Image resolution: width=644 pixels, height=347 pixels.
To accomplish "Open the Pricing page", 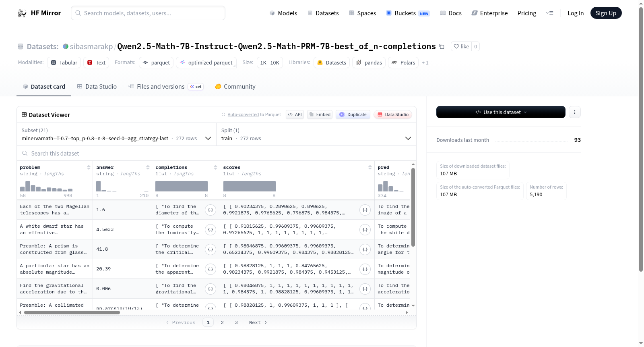I will point(527,13).
